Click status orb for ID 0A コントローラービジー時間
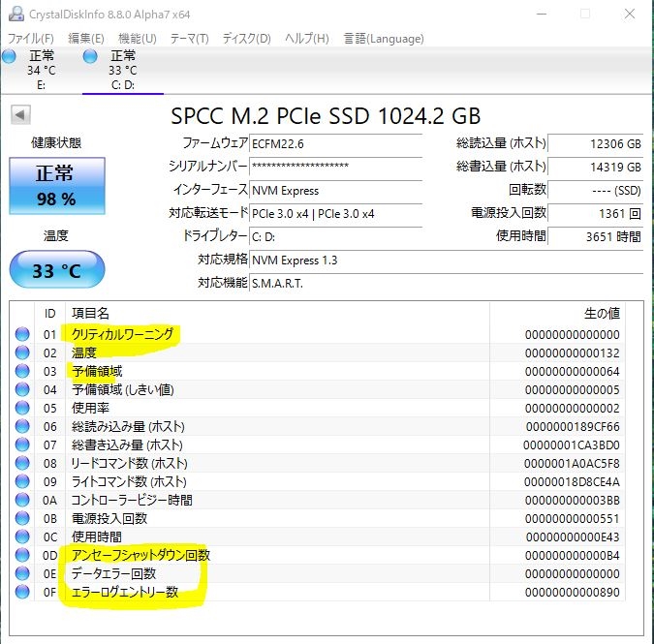The height and width of the screenshot is (644, 654). [22, 500]
